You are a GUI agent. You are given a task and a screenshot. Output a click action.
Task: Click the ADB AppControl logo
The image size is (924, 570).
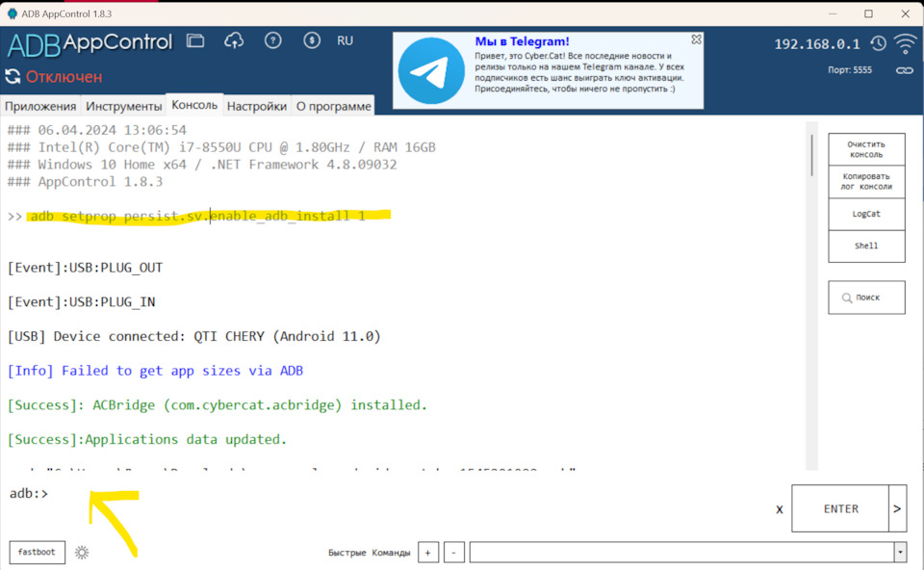click(x=90, y=44)
